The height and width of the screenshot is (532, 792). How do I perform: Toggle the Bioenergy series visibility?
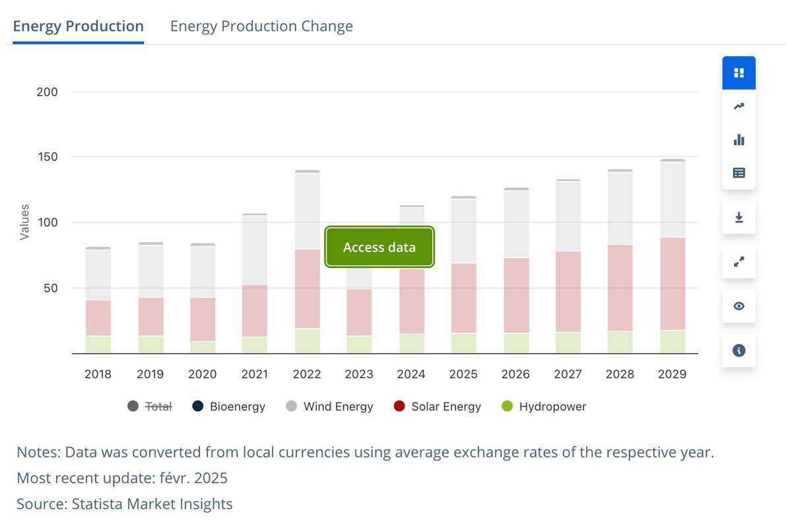coord(228,406)
